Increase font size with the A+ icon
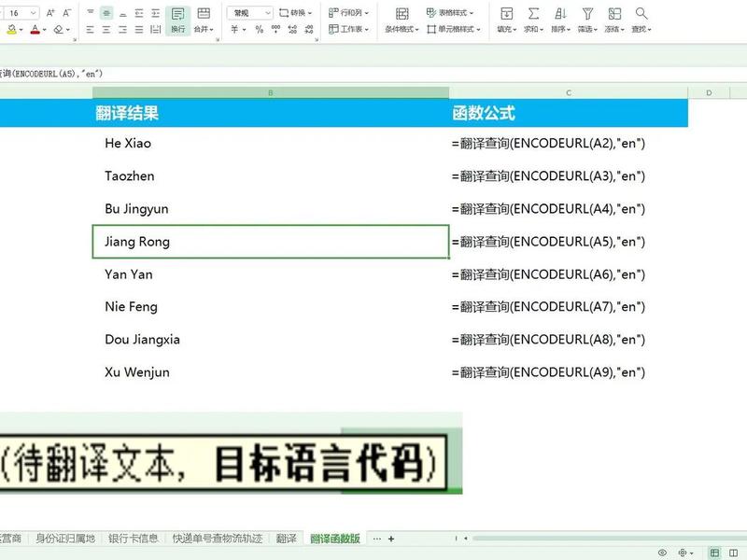The height and width of the screenshot is (560, 747). (50, 13)
